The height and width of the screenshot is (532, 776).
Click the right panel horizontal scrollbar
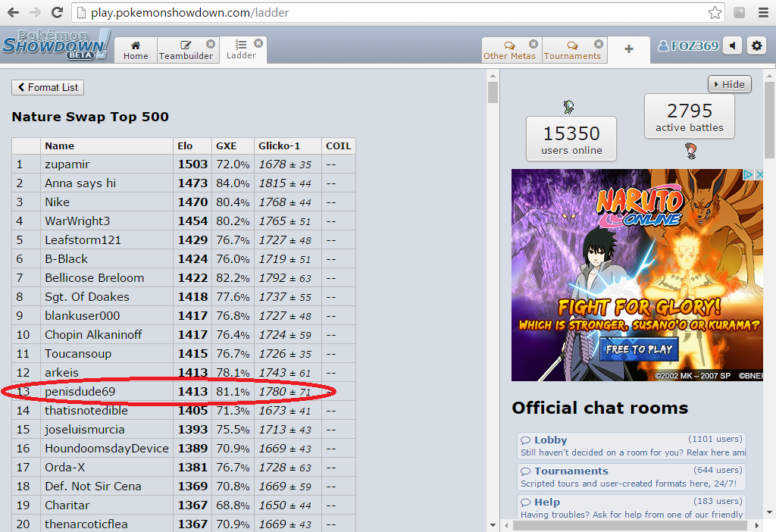630,525
